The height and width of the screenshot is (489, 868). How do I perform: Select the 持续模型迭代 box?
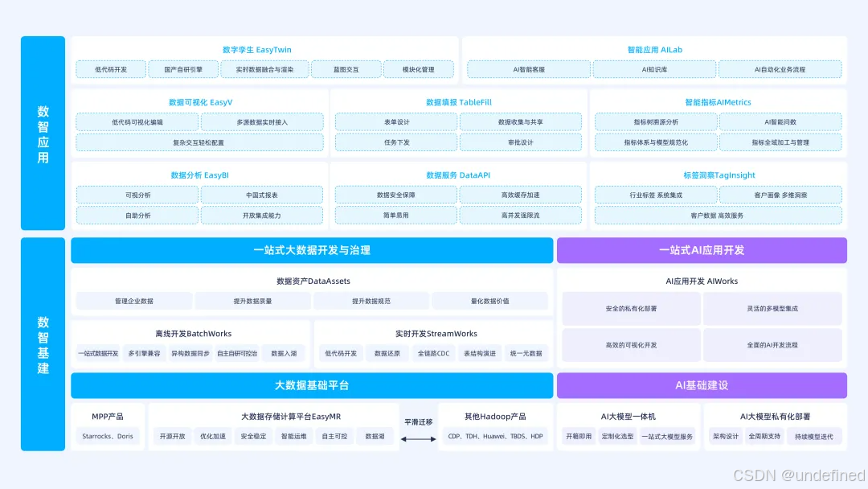[813, 437]
